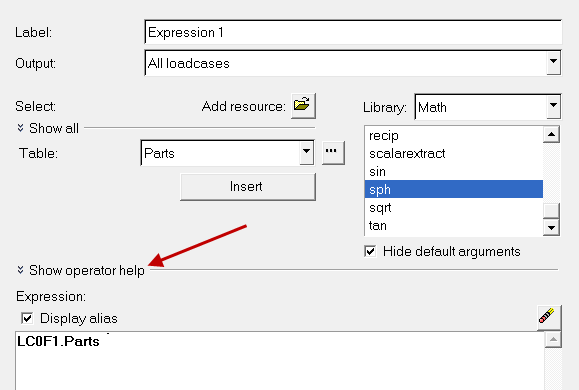Viewport: 579px width, 390px height.
Task: Click the expression box scroll up arrow
Action: [553, 340]
